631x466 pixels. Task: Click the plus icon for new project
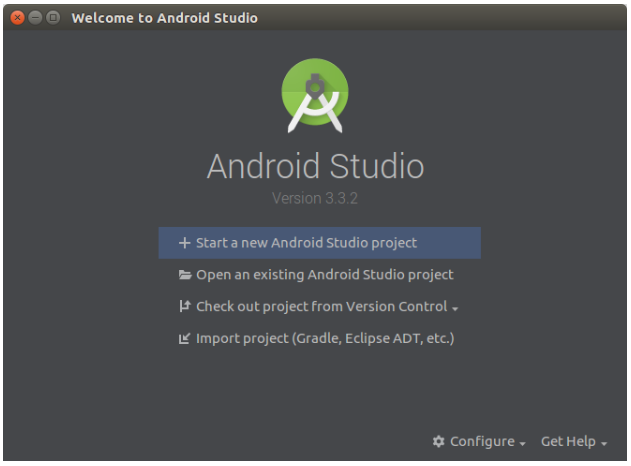[184, 243]
